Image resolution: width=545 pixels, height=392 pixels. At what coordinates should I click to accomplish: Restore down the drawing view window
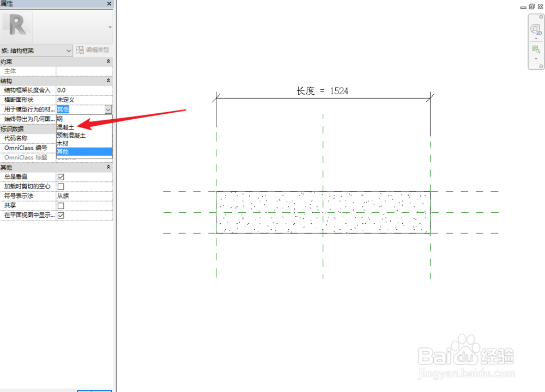point(532,7)
